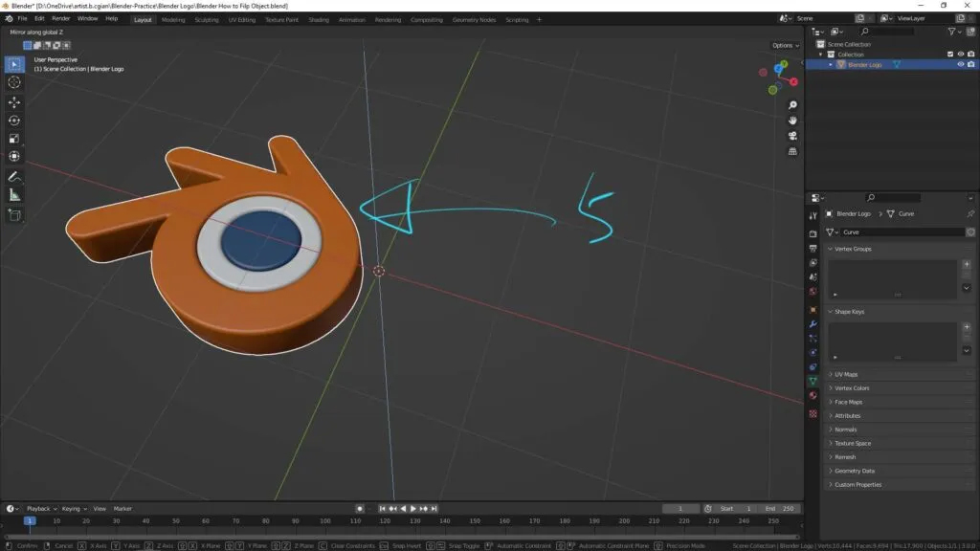Select the Annotate tool

coord(13,176)
